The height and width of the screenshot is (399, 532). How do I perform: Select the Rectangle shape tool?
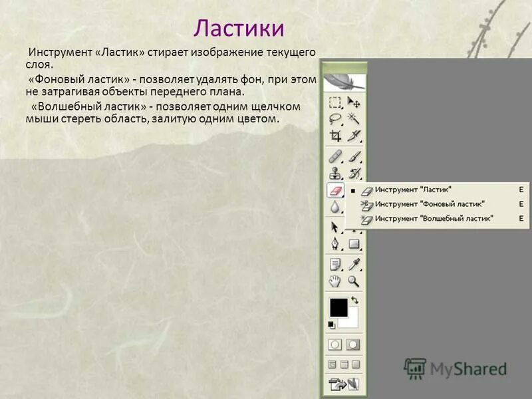coord(354,244)
